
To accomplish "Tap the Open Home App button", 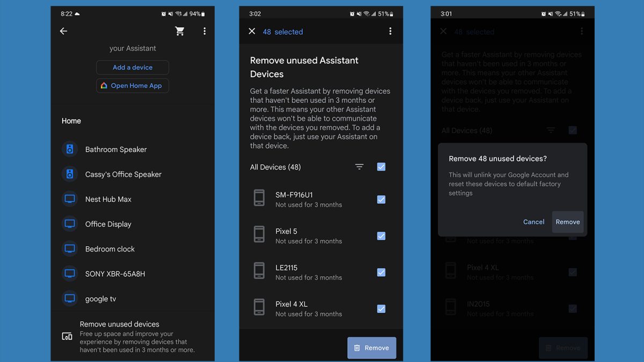I will tap(133, 86).
